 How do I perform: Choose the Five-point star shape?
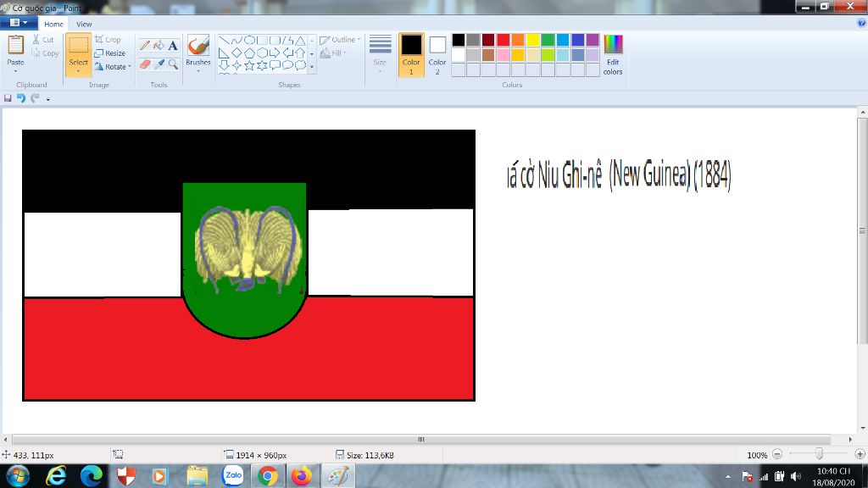point(249,66)
